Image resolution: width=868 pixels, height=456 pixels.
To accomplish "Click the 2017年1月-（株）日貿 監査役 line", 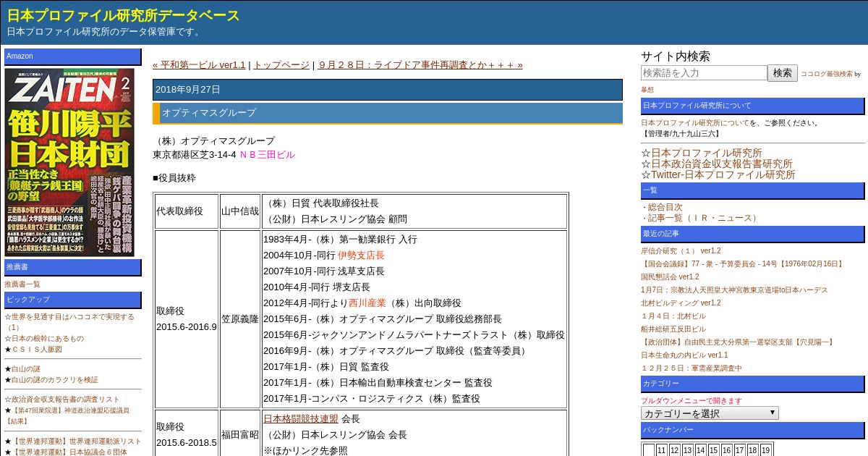I will click(x=326, y=367).
